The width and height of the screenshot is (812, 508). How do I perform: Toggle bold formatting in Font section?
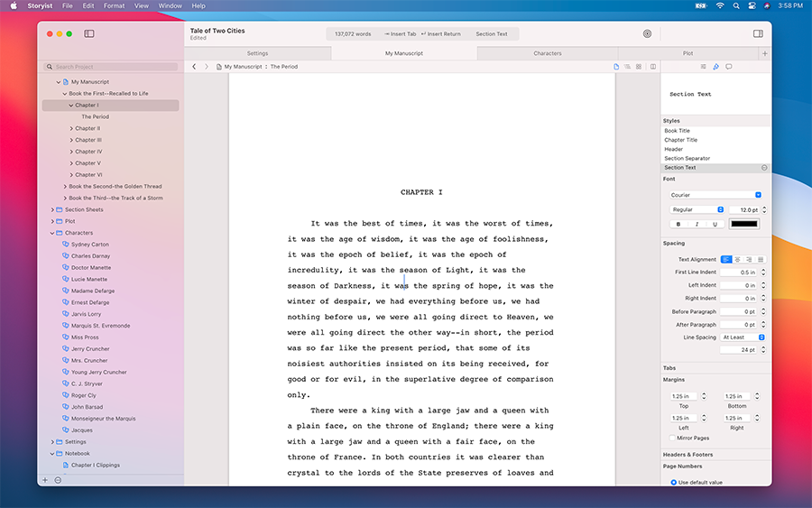678,225
